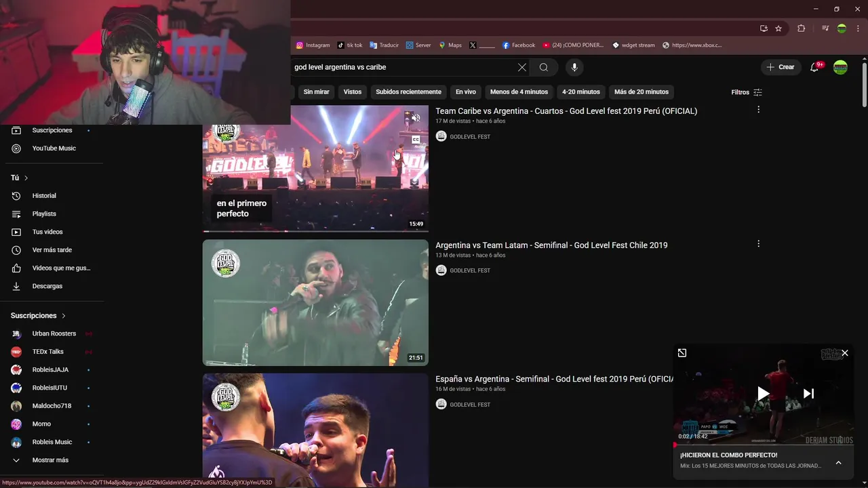This screenshot has height=488, width=868.
Task: Open Robleis Music subscription
Action: (52, 442)
